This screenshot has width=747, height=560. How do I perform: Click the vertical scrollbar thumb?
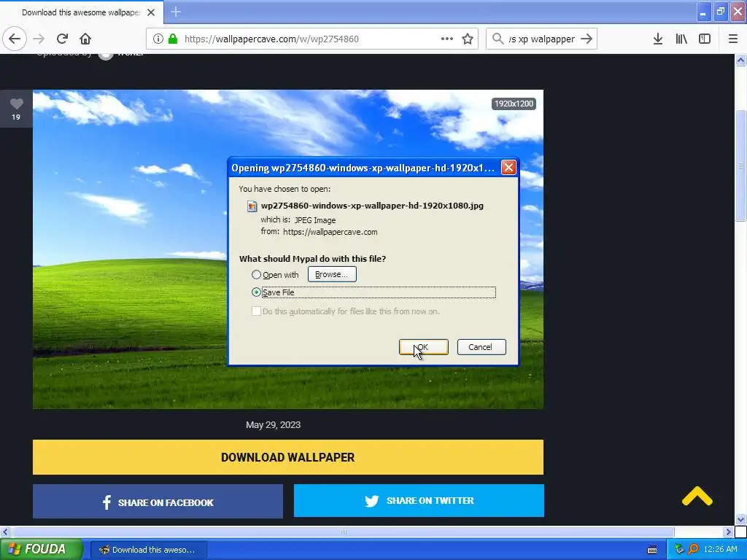[740, 166]
